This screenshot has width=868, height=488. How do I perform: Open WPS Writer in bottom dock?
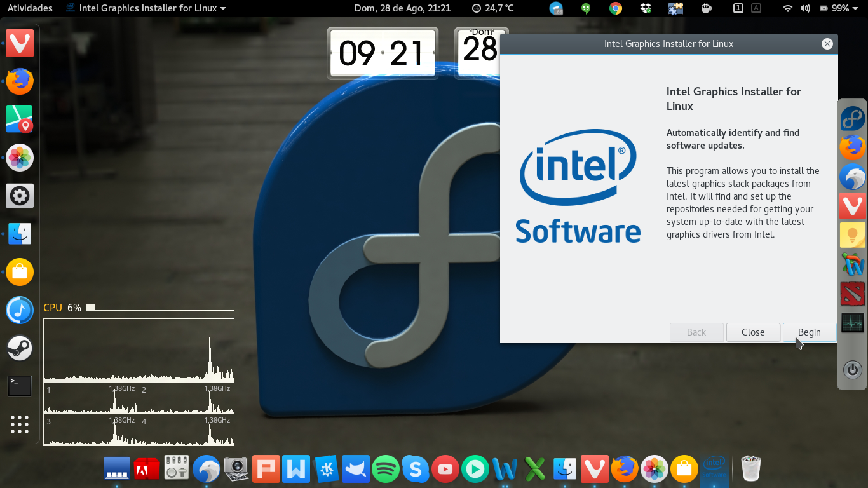tap(296, 469)
